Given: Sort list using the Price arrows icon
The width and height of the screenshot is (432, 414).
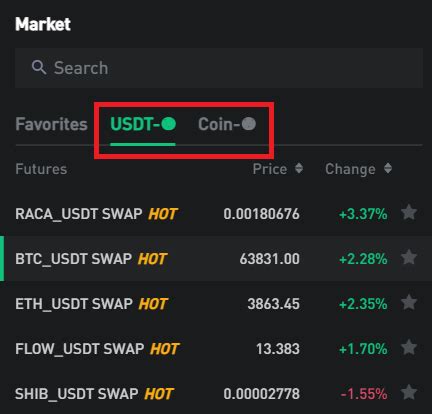Looking at the screenshot, I should (x=299, y=168).
